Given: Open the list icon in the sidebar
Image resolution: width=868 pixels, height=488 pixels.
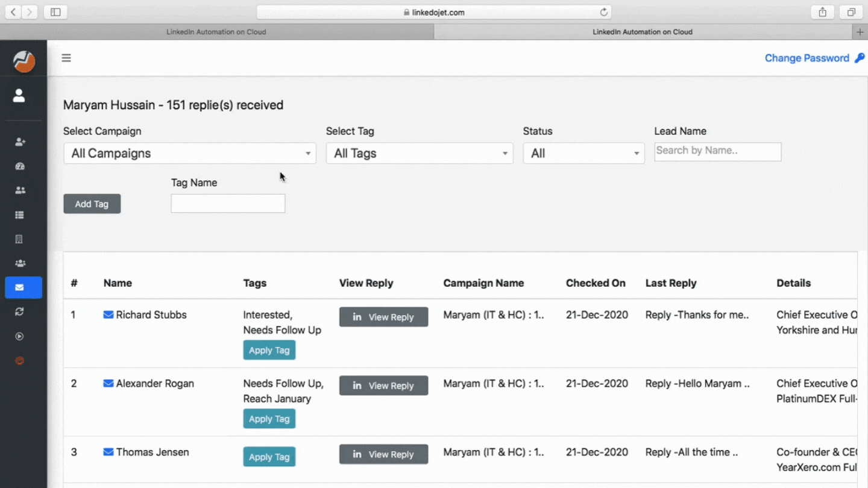Looking at the screenshot, I should pyautogui.click(x=19, y=215).
